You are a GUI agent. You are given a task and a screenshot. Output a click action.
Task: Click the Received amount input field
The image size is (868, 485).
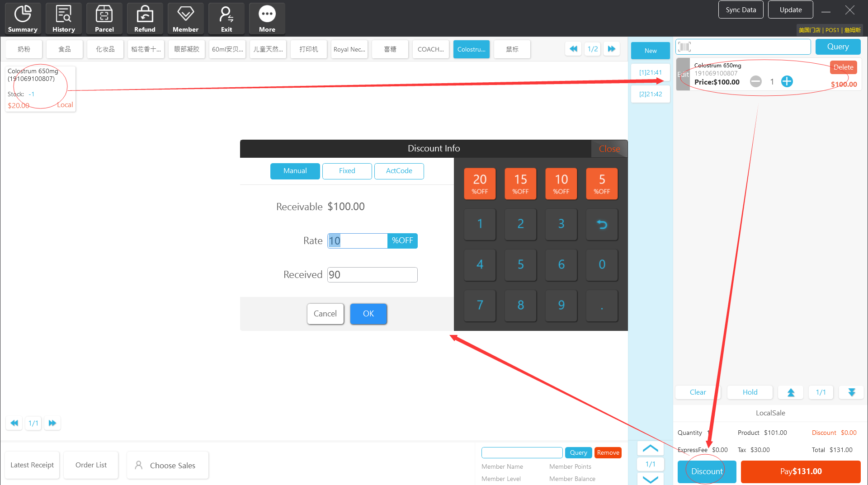(x=372, y=275)
